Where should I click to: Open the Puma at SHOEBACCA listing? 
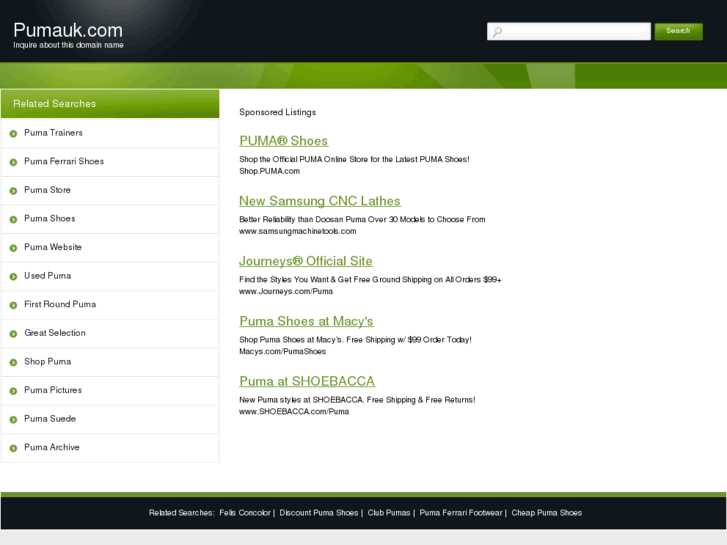click(x=307, y=381)
